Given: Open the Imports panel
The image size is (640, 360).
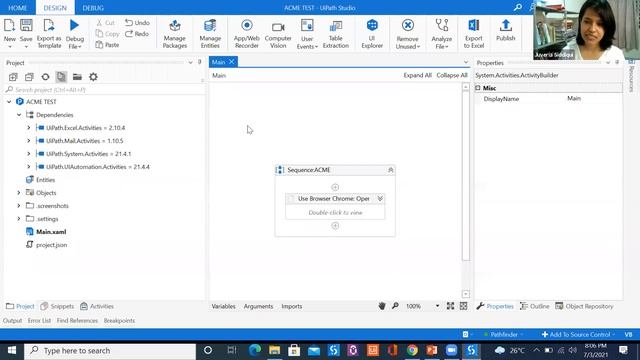Looking at the screenshot, I should (292, 306).
